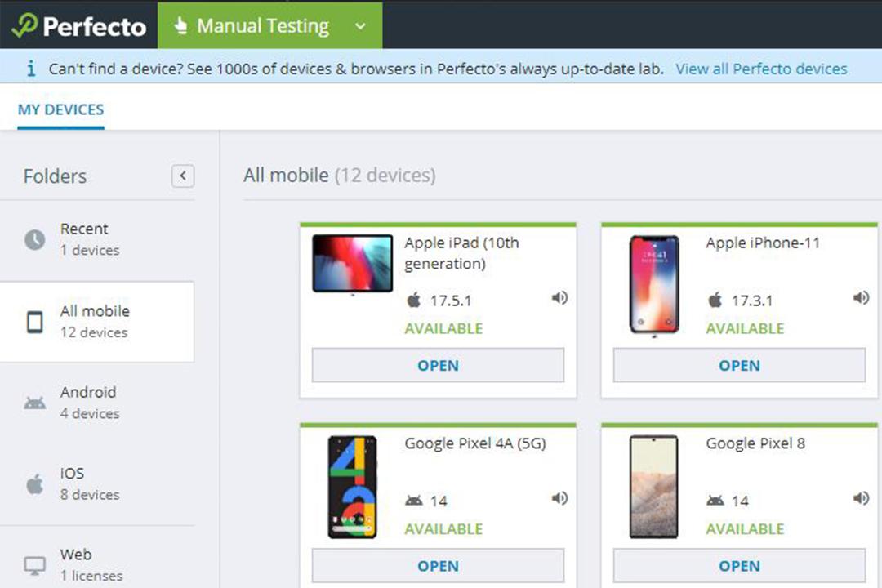Open the Android folder
Image resolution: width=882 pixels, height=588 pixels.
click(x=97, y=403)
